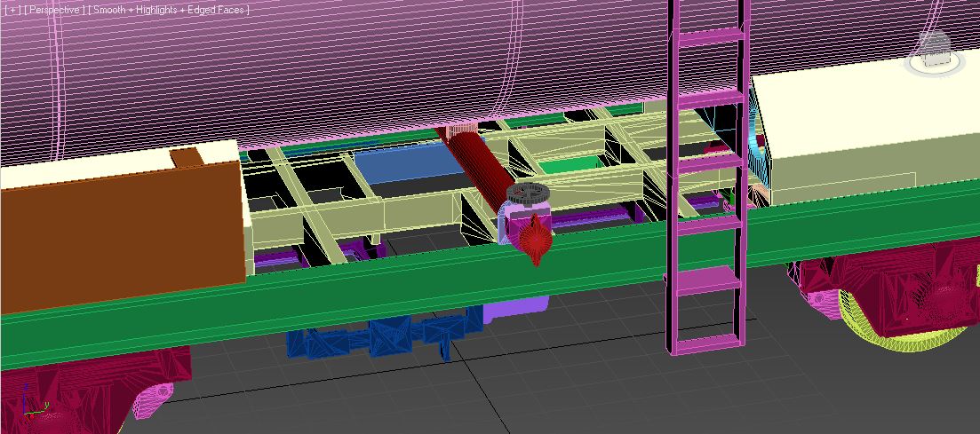This screenshot has height=434, width=980.
Task: Select the red valve handwheel object
Action: point(534,238)
